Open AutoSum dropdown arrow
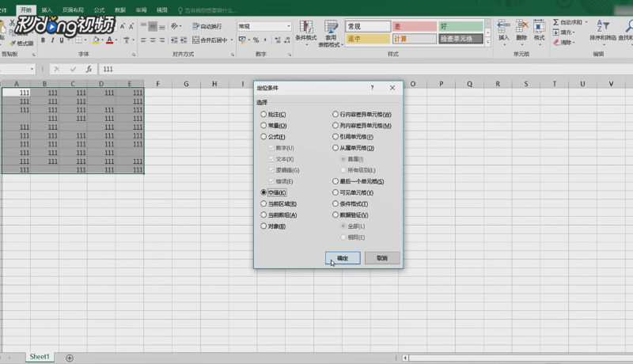The image size is (633, 364). (x=586, y=22)
